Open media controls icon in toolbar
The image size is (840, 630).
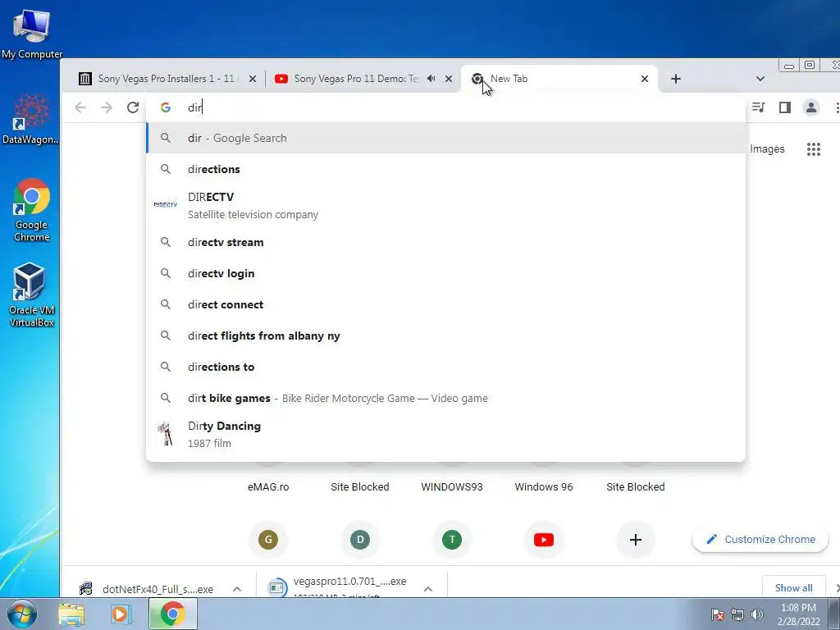[x=758, y=107]
